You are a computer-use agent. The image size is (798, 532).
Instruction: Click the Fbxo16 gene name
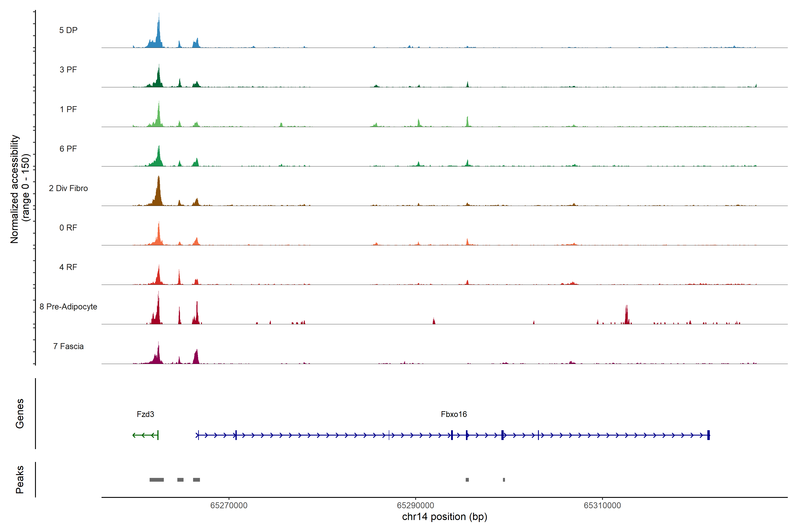pyautogui.click(x=454, y=414)
